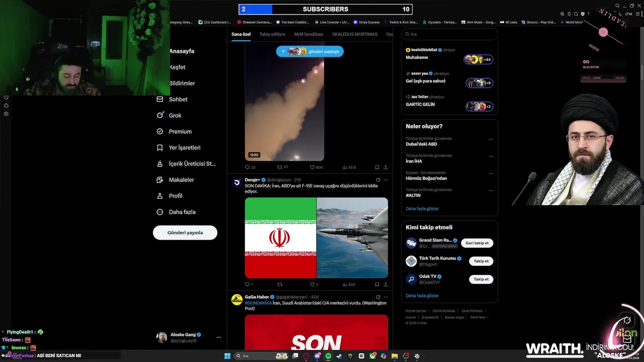Follow Türk Tarih Kurumu
Image resolution: width=644 pixels, height=362 pixels.
coord(481,261)
